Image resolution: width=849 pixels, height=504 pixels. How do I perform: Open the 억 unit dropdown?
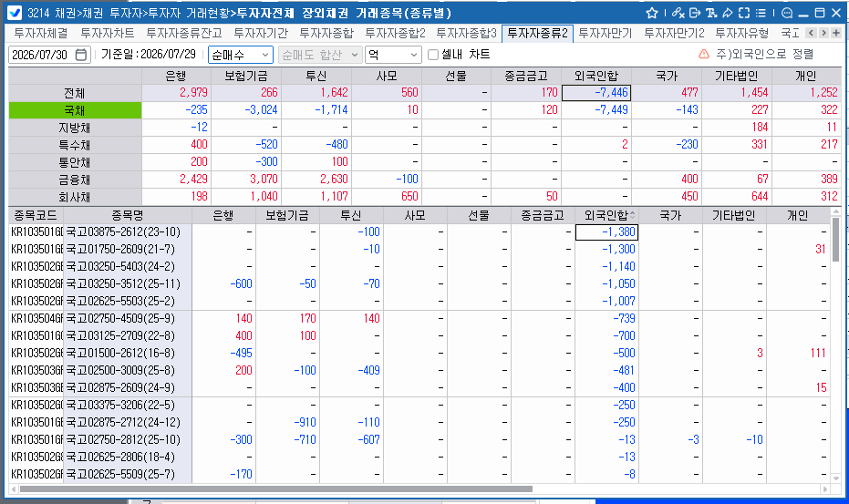coord(393,55)
